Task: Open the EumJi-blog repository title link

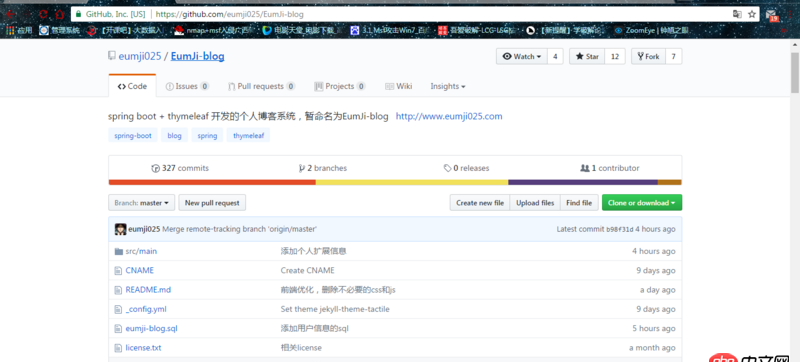Action: coord(197,56)
